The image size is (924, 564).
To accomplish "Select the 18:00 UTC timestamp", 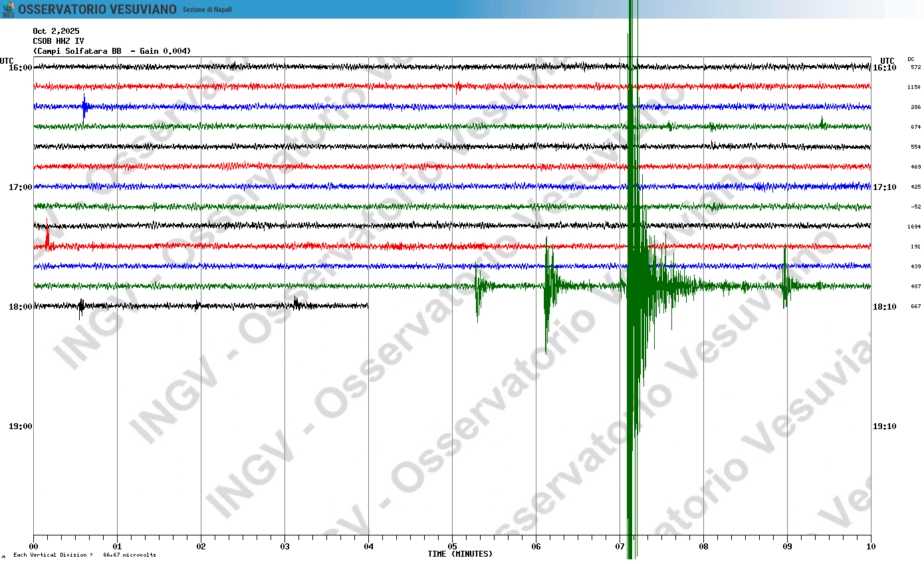I will [21, 307].
